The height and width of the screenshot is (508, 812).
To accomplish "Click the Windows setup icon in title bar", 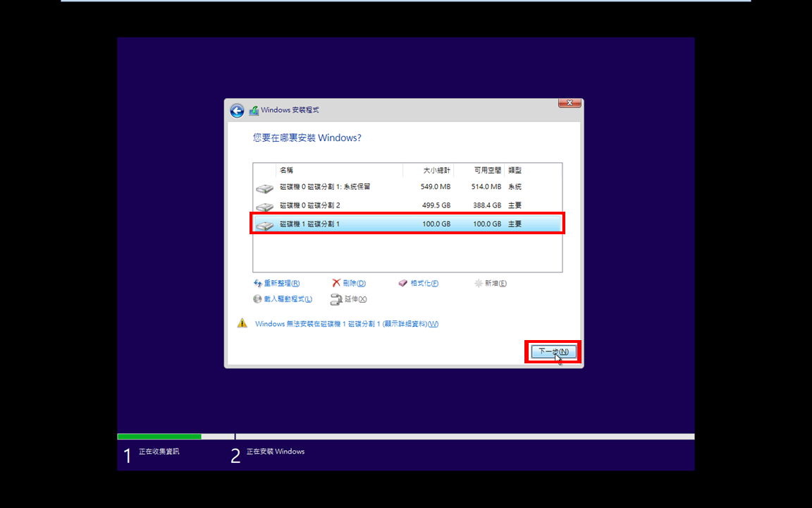I will 254,110.
